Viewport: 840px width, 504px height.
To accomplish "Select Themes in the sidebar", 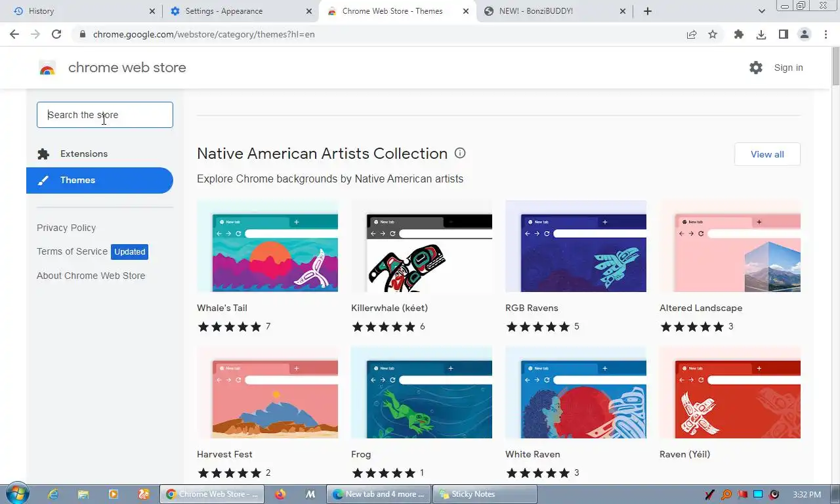I will pos(100,180).
